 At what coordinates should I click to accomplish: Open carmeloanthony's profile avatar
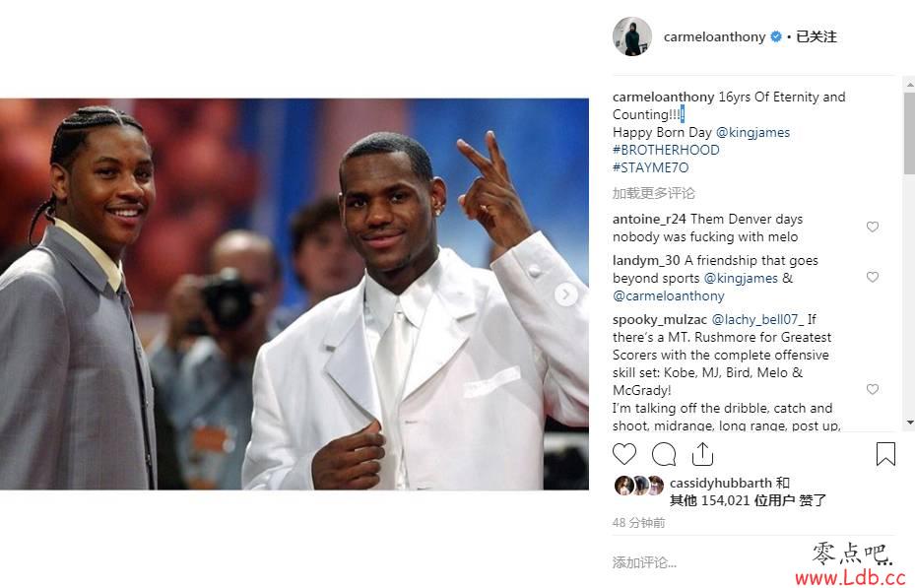[x=632, y=36]
